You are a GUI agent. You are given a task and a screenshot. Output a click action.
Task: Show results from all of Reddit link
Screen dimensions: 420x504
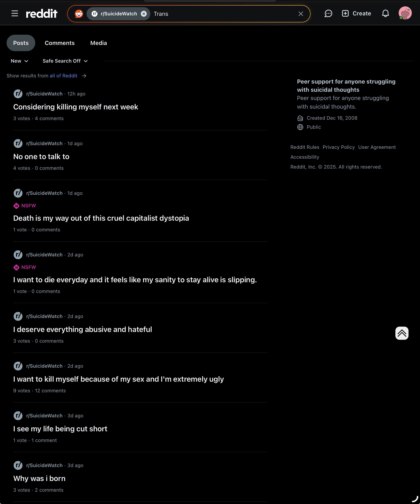(x=63, y=76)
